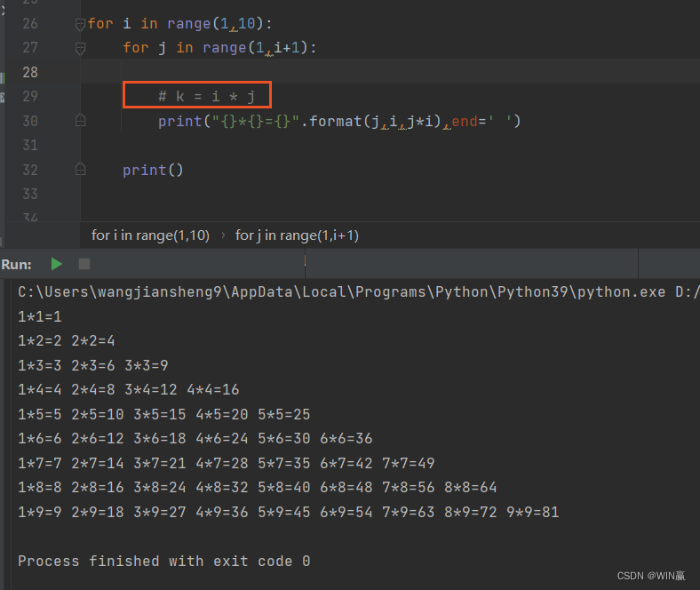Click the fold end marker on line 30
This screenshot has width=700, height=590.
tap(80, 121)
